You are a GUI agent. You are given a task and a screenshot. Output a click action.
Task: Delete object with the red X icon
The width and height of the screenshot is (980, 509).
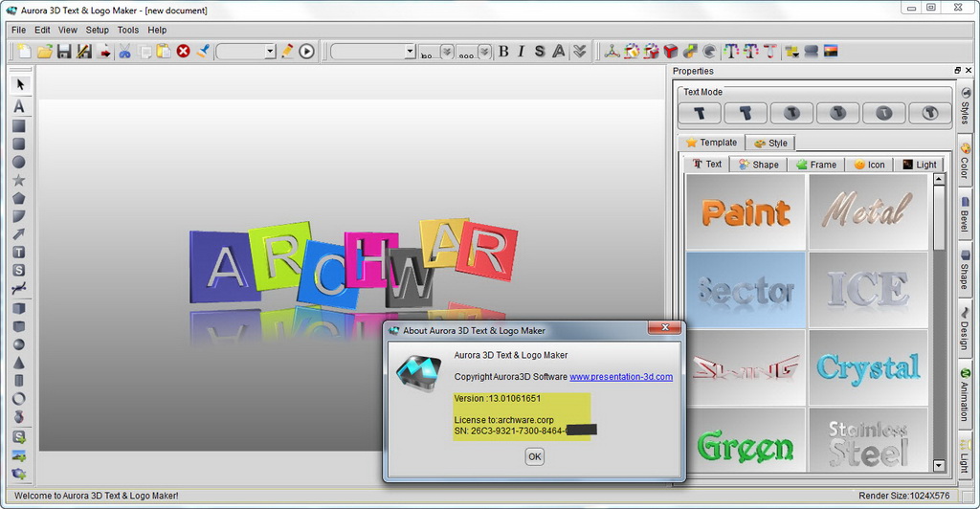pos(183,52)
